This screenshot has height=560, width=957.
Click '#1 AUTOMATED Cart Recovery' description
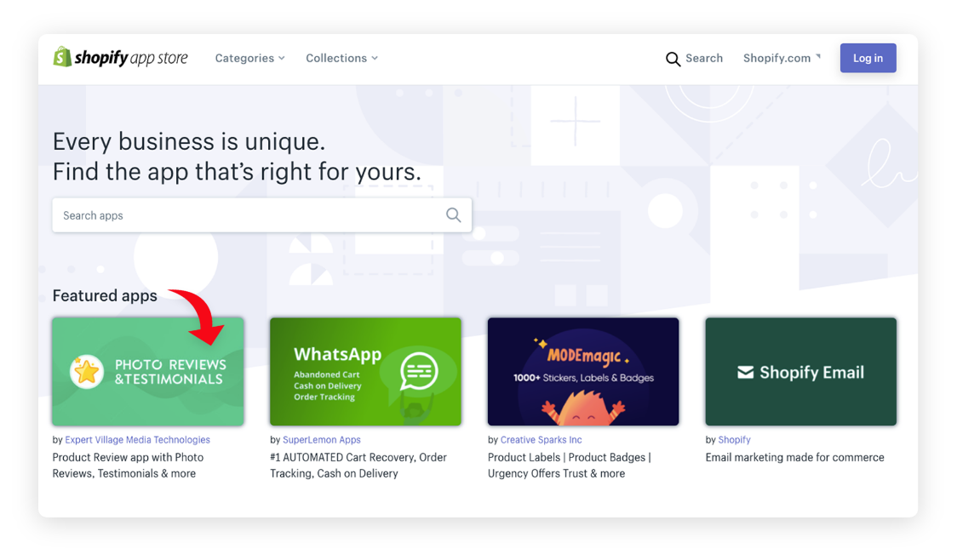(358, 466)
